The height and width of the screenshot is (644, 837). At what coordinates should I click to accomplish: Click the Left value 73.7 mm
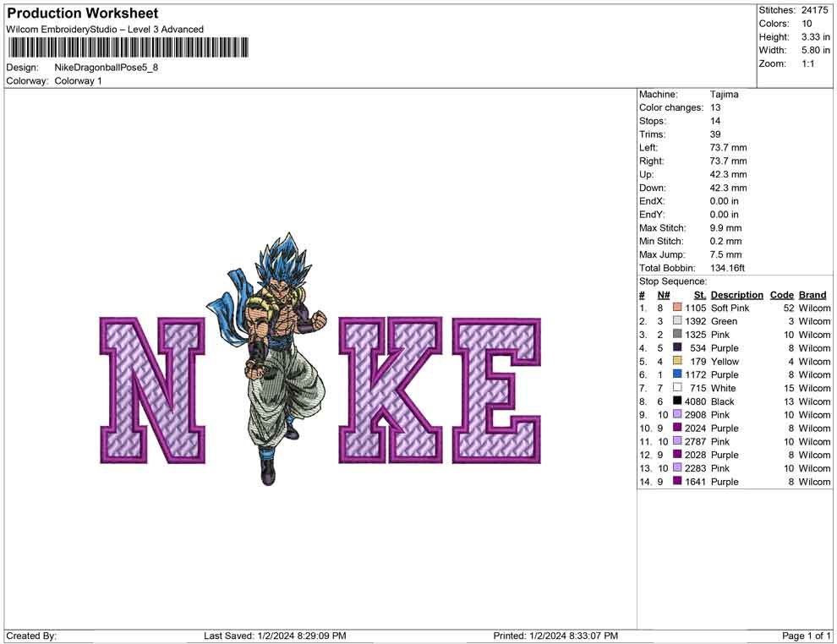pos(728,148)
